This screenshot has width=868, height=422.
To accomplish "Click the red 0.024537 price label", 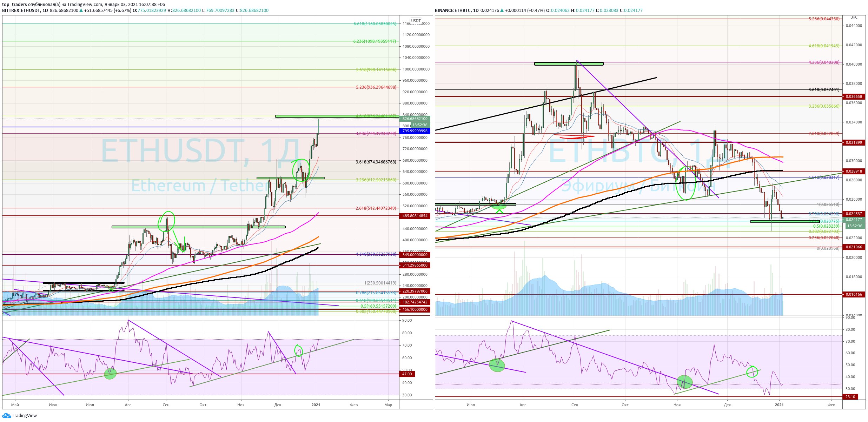I will [x=854, y=214].
